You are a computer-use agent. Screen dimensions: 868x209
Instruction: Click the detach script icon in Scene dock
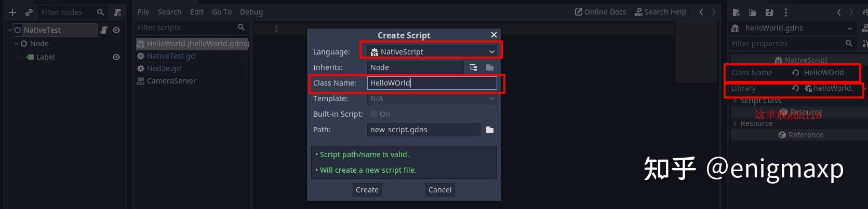point(118,12)
